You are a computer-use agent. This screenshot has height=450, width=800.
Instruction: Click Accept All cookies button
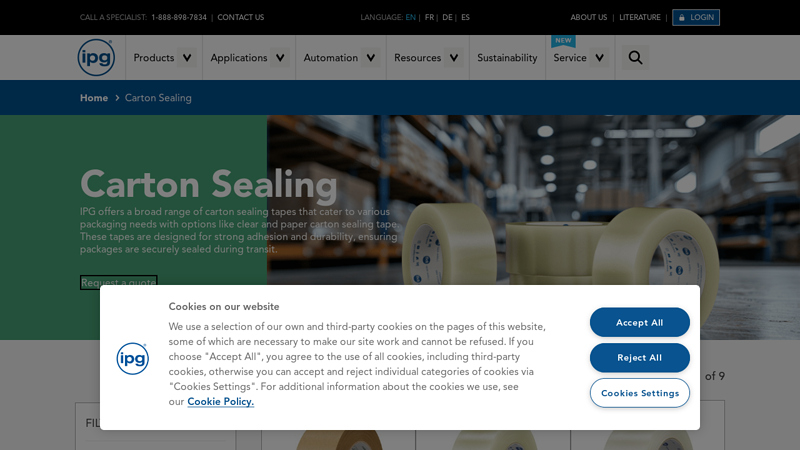tap(639, 322)
